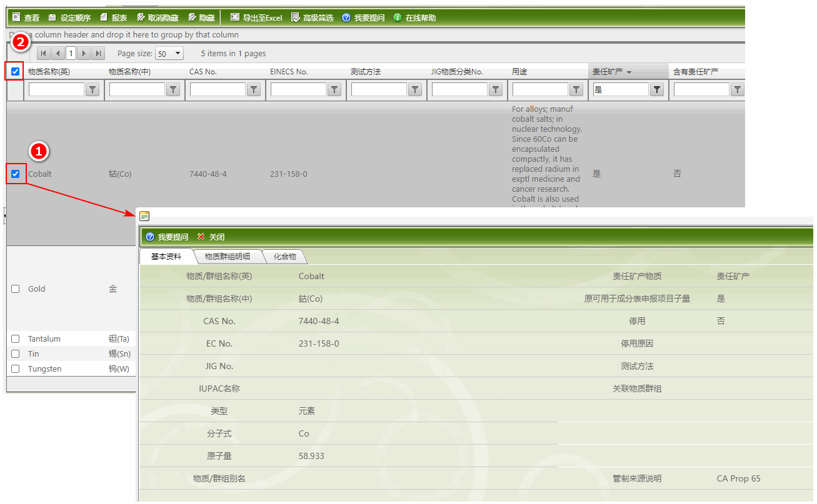The image size is (817, 504).
Task: Click the 我要提问 icon in main toolbar
Action: pyautogui.click(x=346, y=17)
